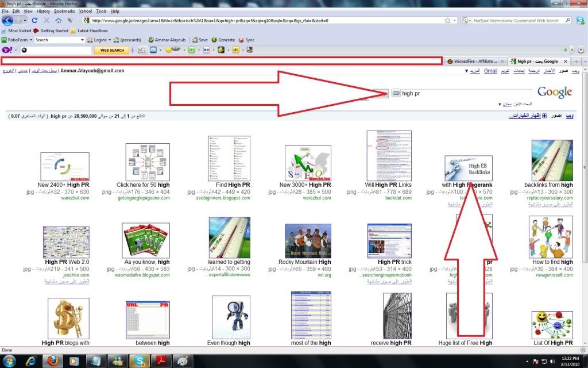Launch Internet Explorer from the taskbar
588x368 pixels.
point(32,361)
